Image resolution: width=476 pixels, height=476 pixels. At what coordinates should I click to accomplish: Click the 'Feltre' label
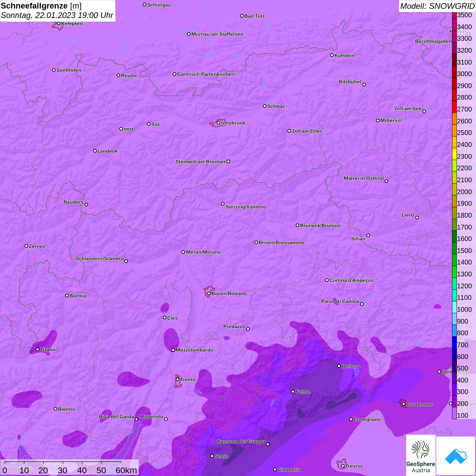tap(303, 392)
